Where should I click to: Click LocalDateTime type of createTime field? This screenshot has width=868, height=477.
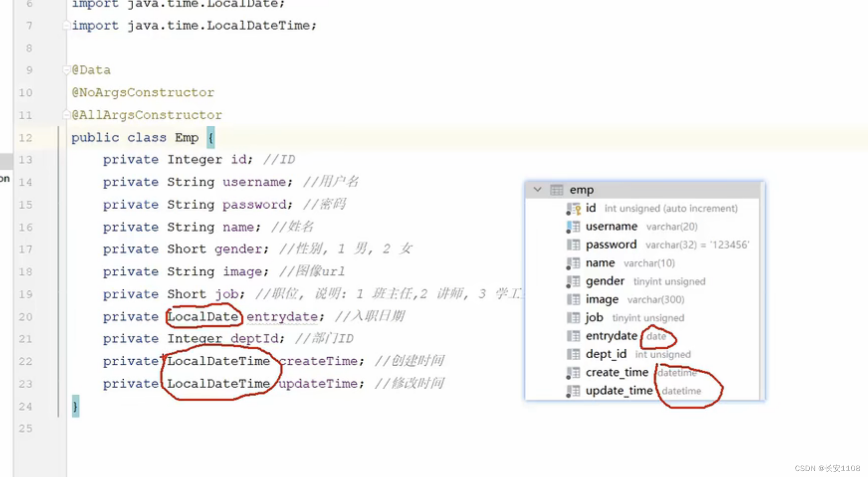(x=219, y=361)
